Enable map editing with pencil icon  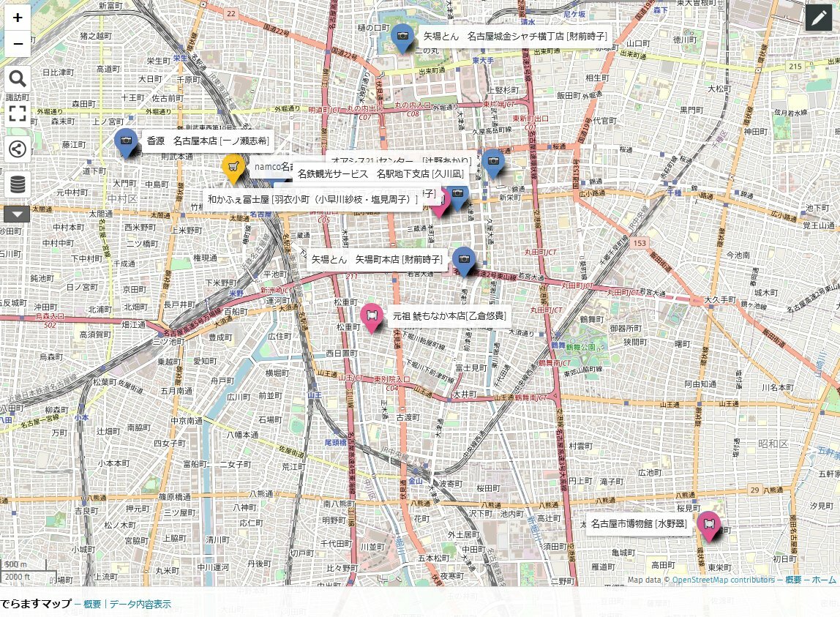click(819, 18)
